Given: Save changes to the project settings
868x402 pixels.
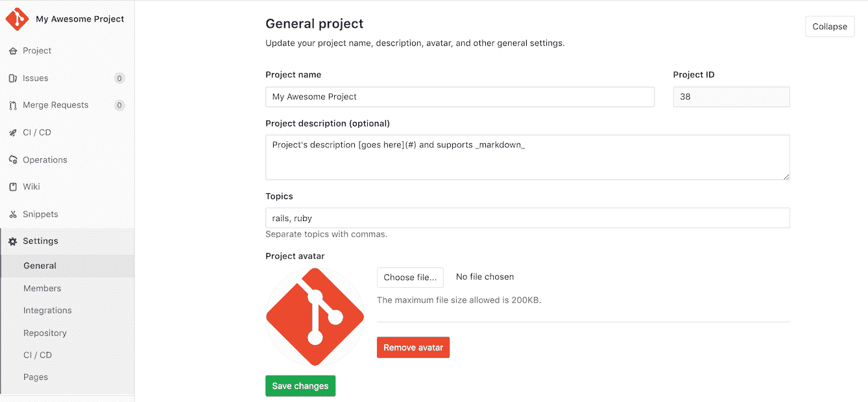Looking at the screenshot, I should point(300,385).
